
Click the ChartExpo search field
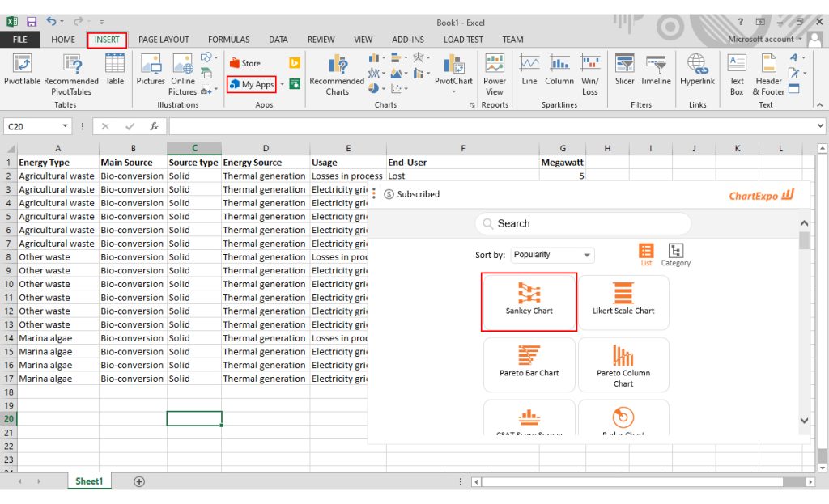584,224
